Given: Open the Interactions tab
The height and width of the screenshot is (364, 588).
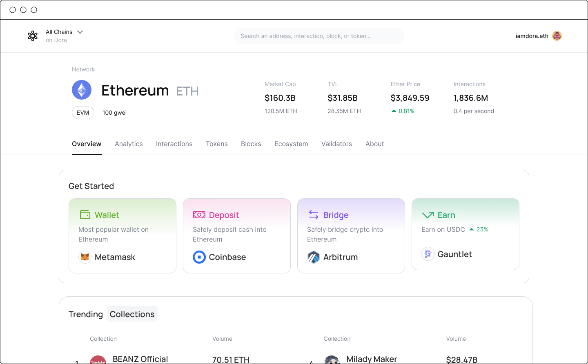Looking at the screenshot, I should pyautogui.click(x=174, y=144).
